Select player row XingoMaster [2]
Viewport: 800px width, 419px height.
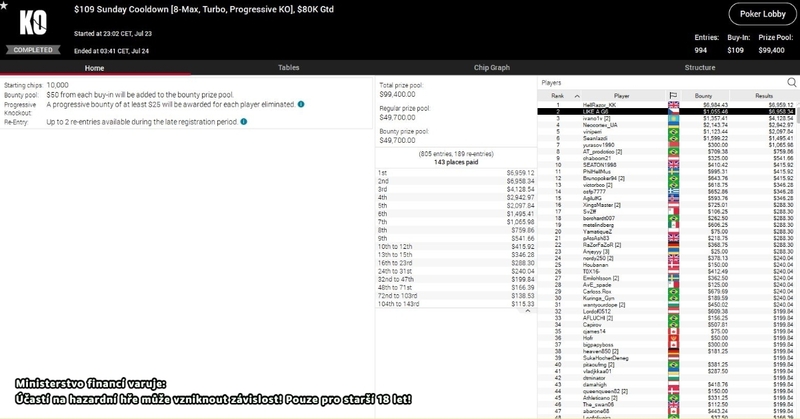666,205
